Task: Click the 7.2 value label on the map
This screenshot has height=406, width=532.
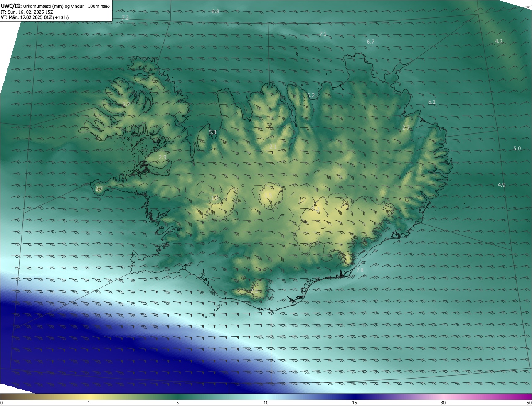Action: [x=125, y=17]
